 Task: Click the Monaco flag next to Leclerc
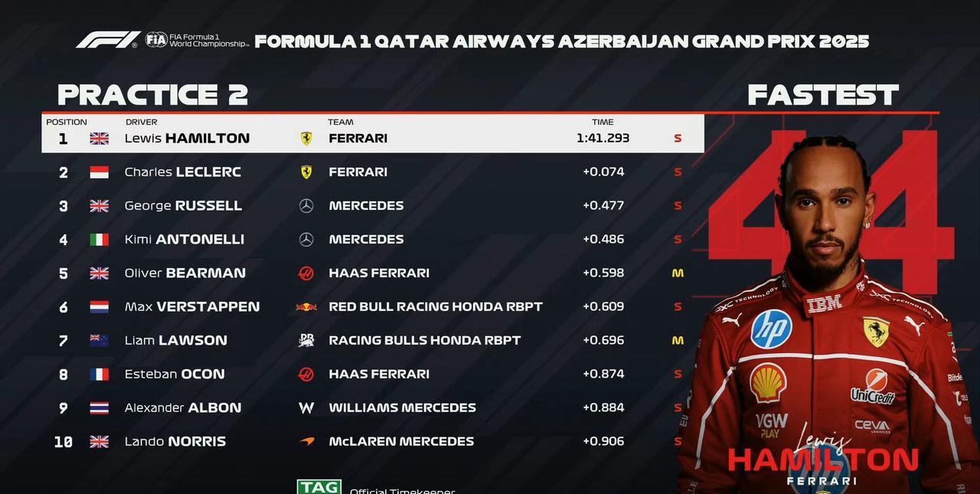click(100, 172)
